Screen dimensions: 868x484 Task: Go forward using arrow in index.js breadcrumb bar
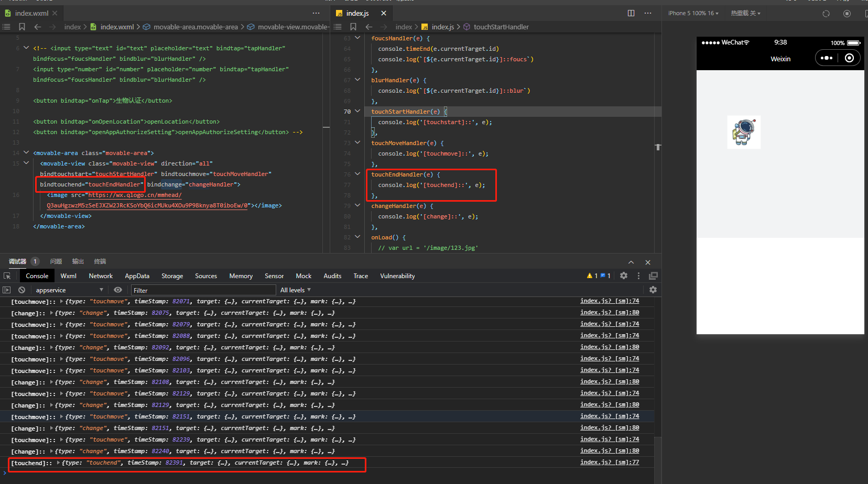384,27
